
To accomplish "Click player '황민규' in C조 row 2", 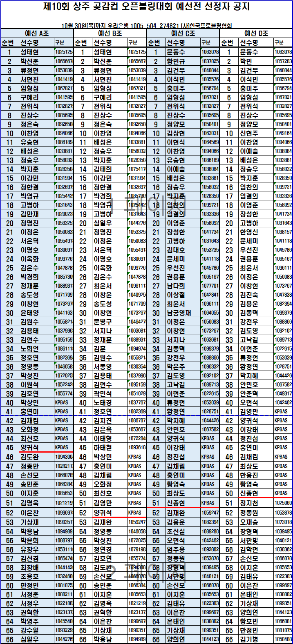I will (x=176, y=61).
